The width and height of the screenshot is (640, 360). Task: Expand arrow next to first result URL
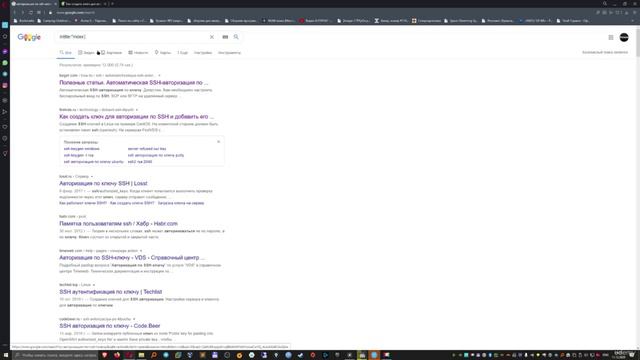click(159, 76)
